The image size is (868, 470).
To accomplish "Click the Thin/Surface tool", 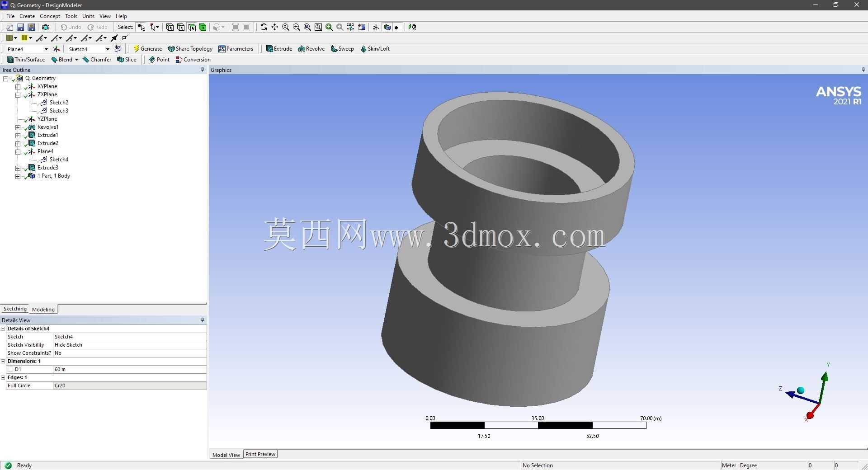I will (x=26, y=60).
